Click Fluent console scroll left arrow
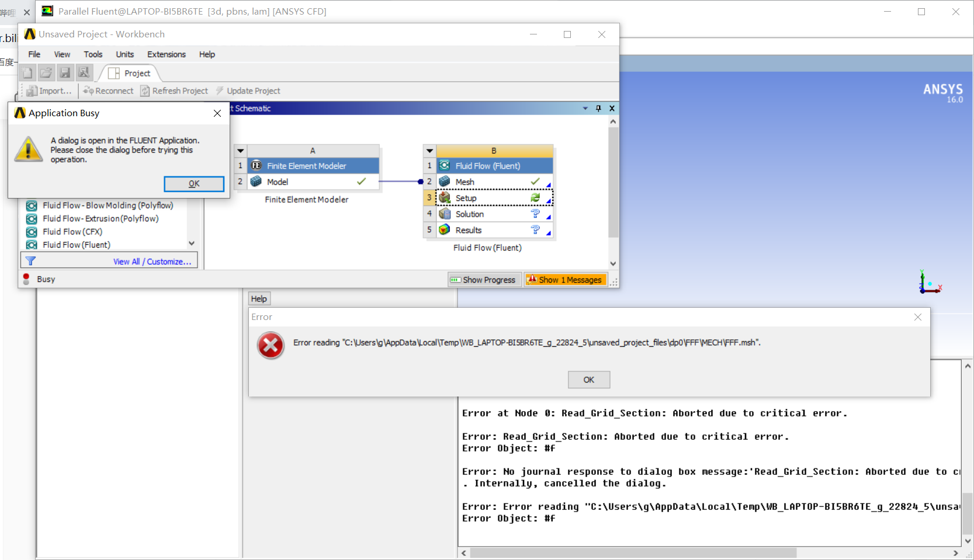Screen dimensions: 974x560 click(x=464, y=553)
